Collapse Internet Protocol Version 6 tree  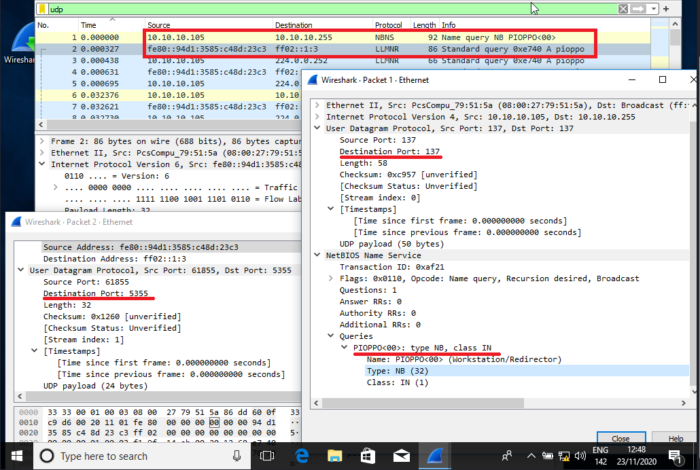[42, 164]
